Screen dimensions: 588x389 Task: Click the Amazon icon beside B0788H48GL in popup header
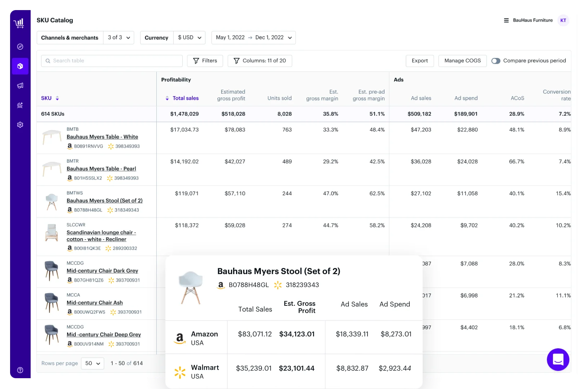[221, 285]
